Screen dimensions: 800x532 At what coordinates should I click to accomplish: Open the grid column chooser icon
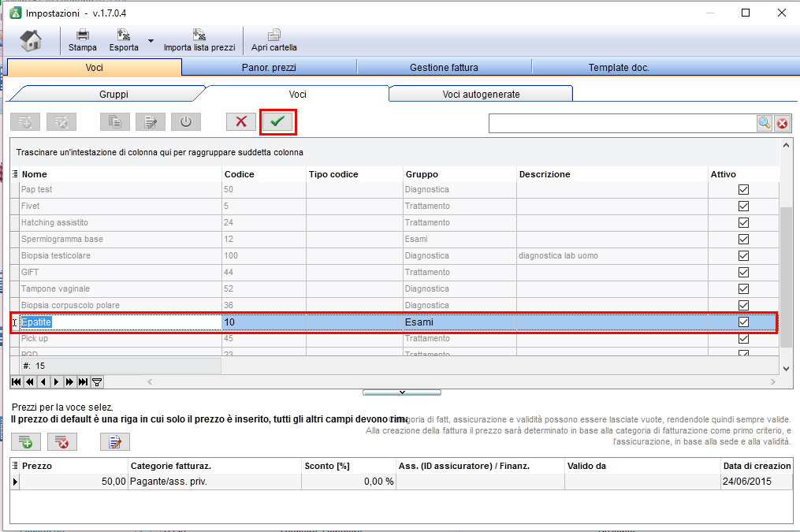tap(15, 174)
